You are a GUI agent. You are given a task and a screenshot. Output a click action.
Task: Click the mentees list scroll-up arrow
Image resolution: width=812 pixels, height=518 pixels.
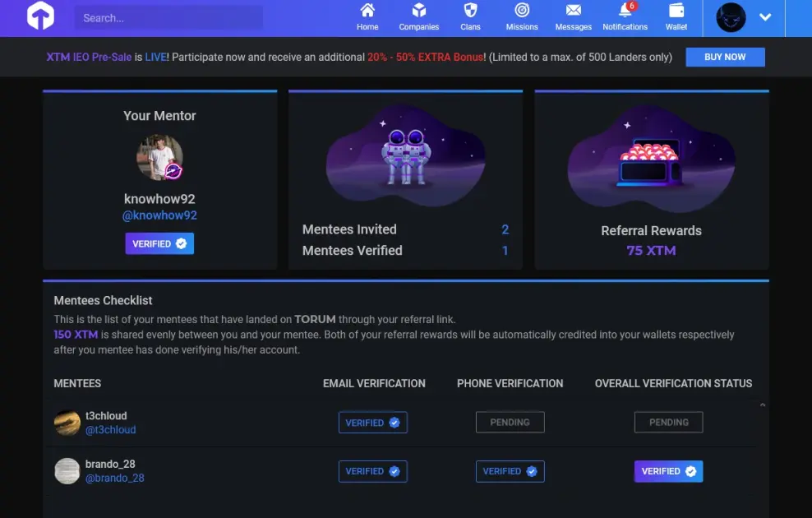pos(763,405)
